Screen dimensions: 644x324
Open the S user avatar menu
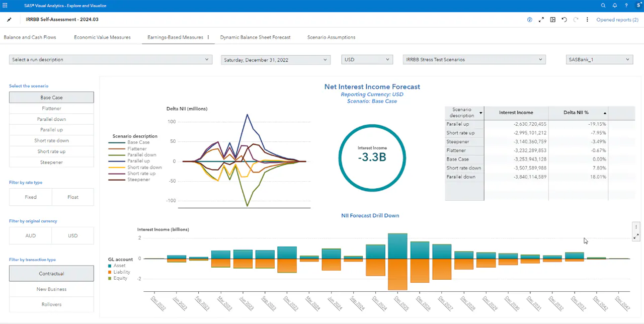pos(637,6)
